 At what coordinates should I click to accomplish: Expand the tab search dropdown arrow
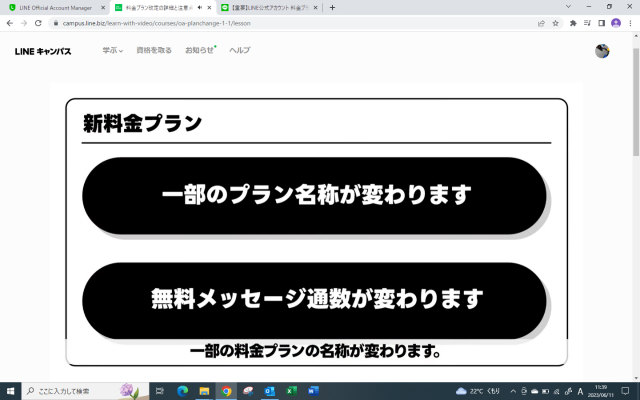tap(568, 7)
